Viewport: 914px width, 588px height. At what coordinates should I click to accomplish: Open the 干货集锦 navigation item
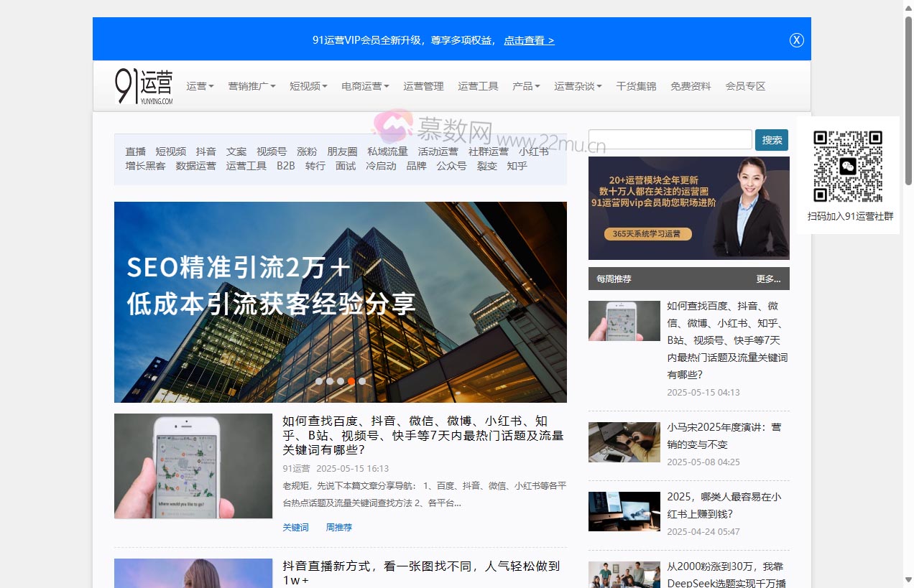pos(635,85)
